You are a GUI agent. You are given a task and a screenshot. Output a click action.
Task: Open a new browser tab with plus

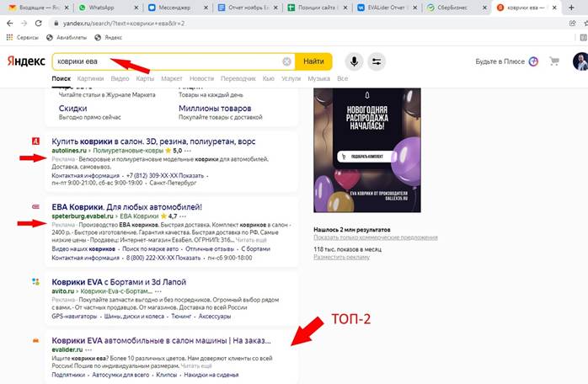[571, 8]
